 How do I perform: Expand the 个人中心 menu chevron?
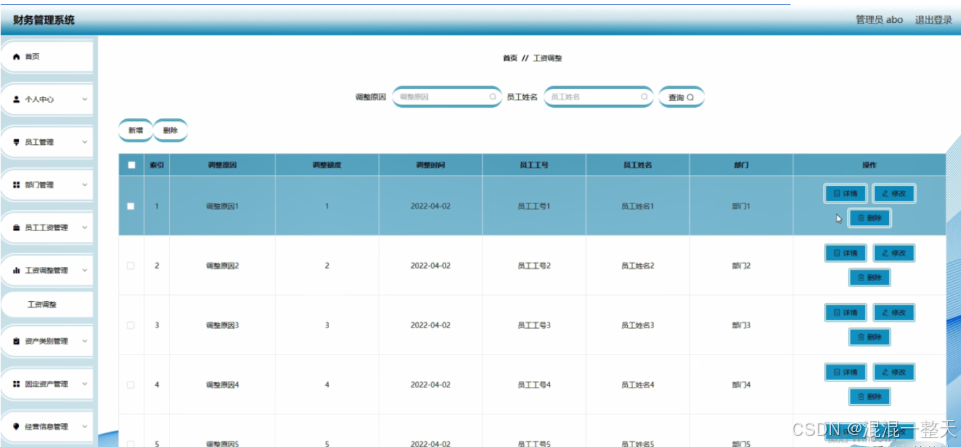(85, 99)
